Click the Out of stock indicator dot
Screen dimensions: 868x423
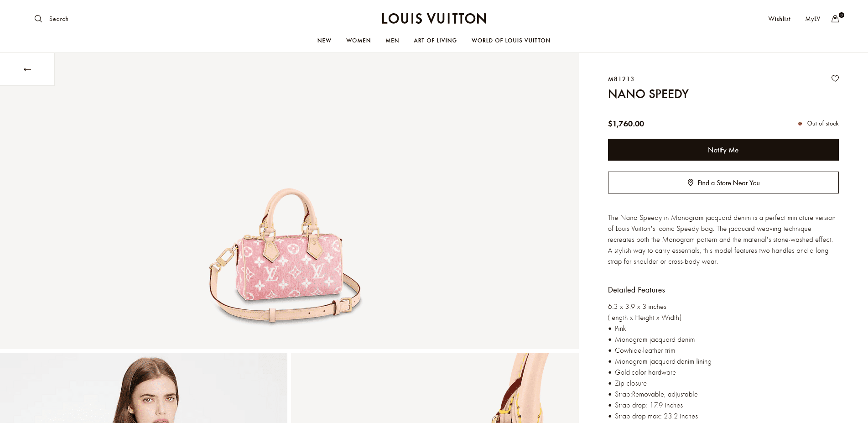tap(800, 124)
